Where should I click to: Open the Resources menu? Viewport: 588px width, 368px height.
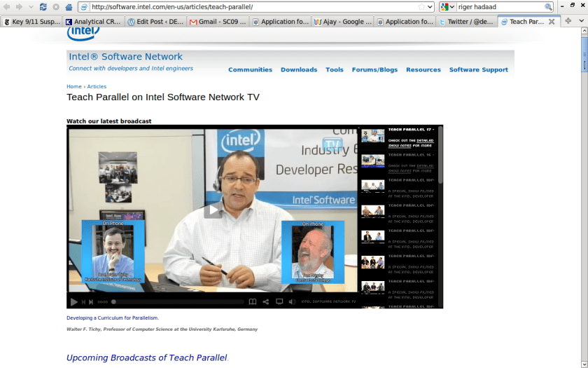click(423, 70)
